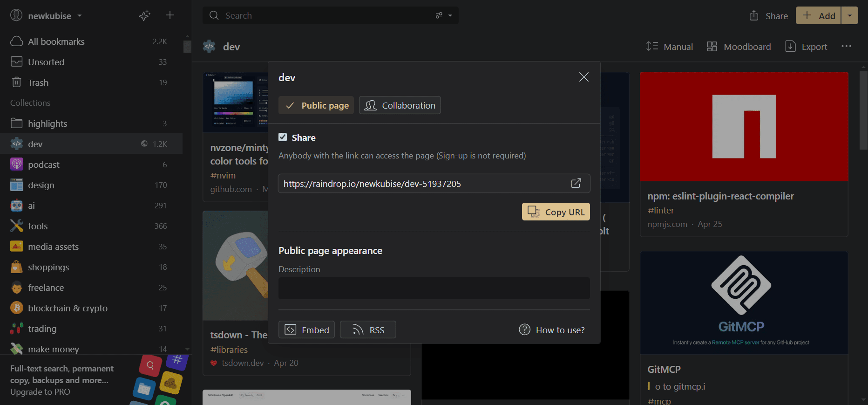Image resolution: width=868 pixels, height=405 pixels.
Task: Click the "tsdown.dev" source text
Action: (x=243, y=363)
